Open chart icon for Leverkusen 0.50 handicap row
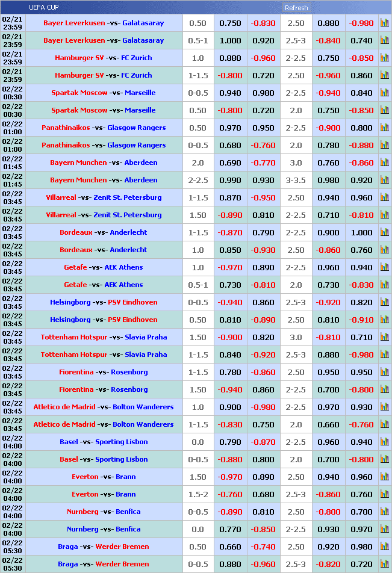392x573 pixels. point(385,23)
